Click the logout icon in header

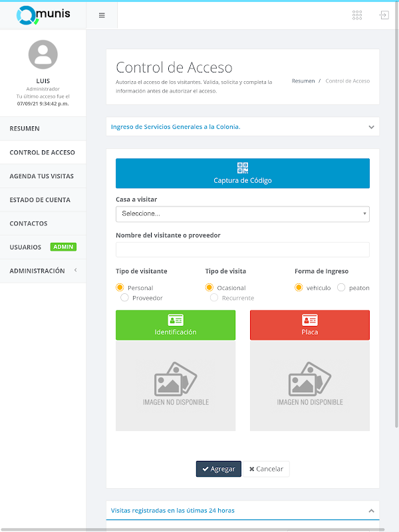tap(384, 15)
